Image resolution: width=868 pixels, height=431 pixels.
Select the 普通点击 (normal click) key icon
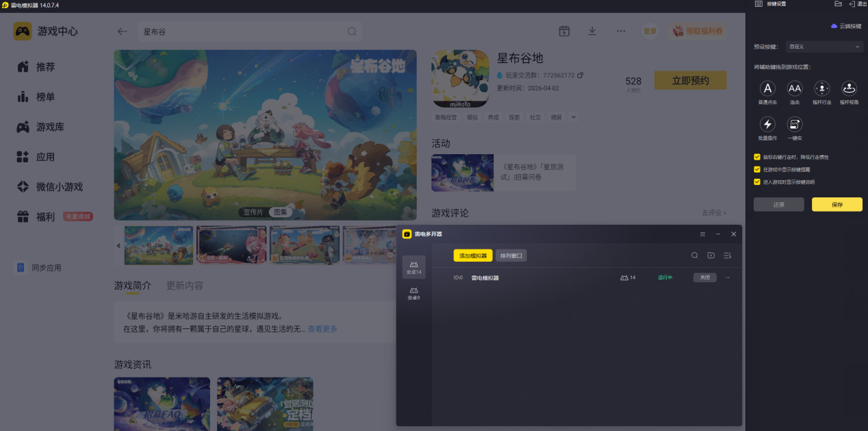768,88
